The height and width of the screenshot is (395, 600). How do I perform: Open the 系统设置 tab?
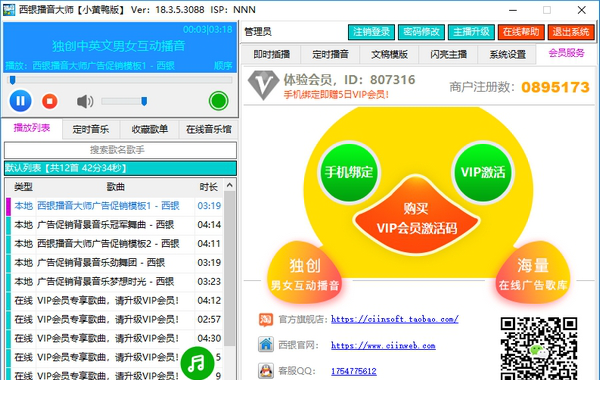click(x=507, y=54)
